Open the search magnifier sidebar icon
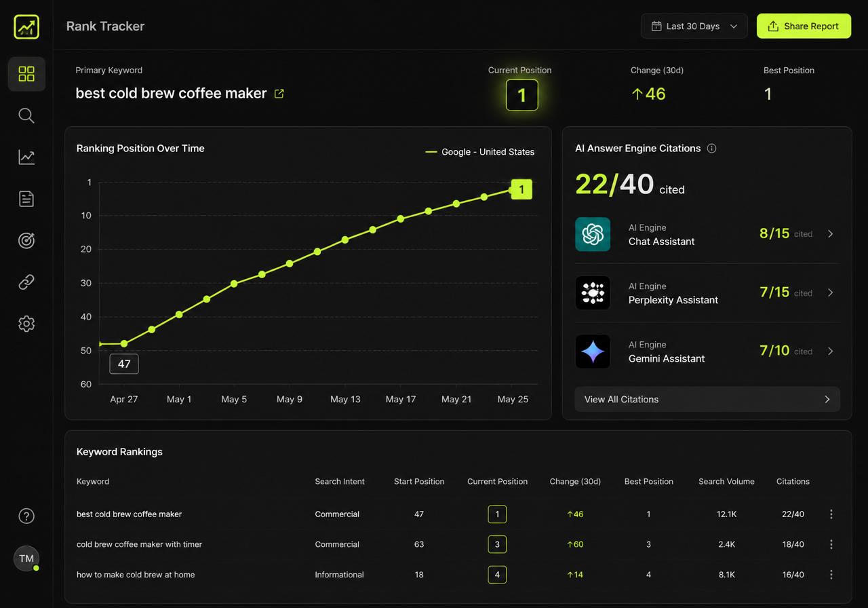 pyautogui.click(x=26, y=115)
